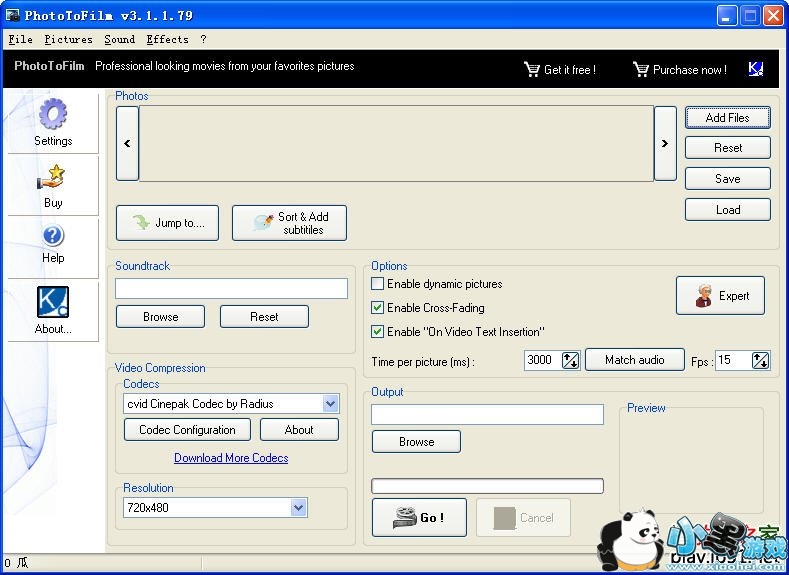Toggle "On Video Text Insertion" checkbox
Viewport: 789px width, 575px height.
pyautogui.click(x=378, y=332)
